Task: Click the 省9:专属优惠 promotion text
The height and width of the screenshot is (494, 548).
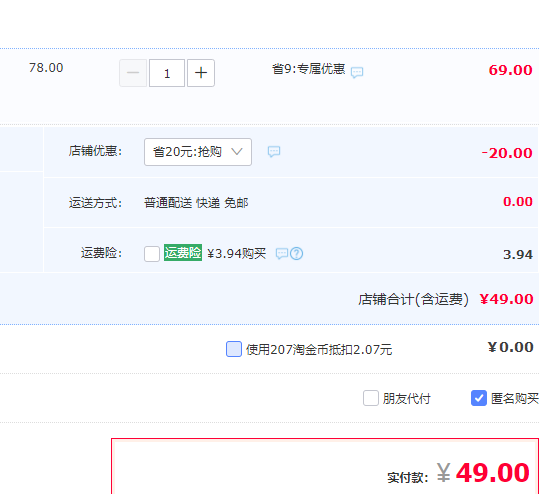Action: [309, 69]
